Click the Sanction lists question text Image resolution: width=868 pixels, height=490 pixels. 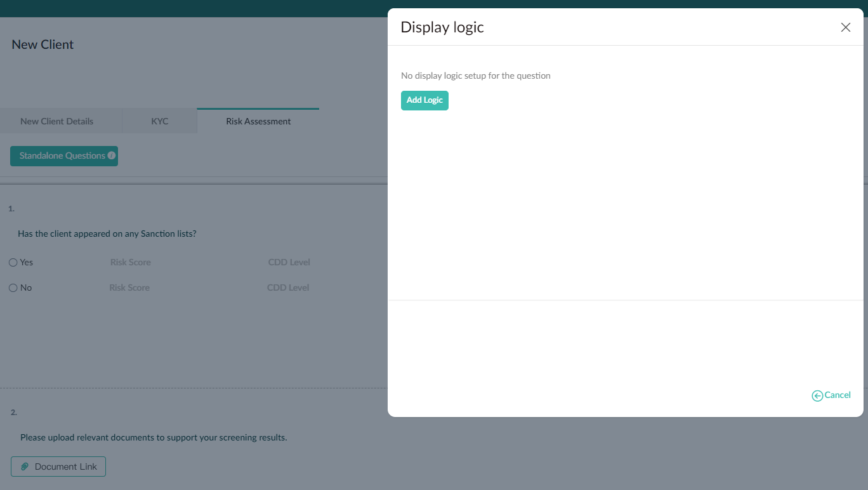click(107, 234)
